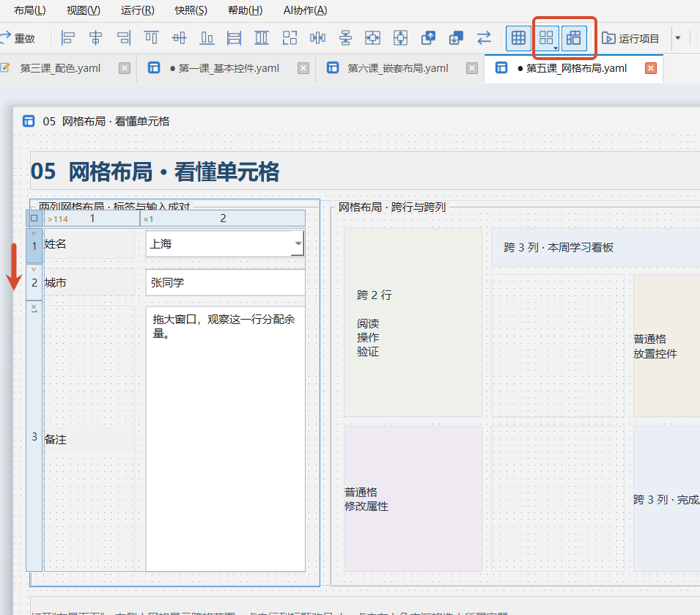
Task: Align widgets to vertical middle
Action: point(179,38)
